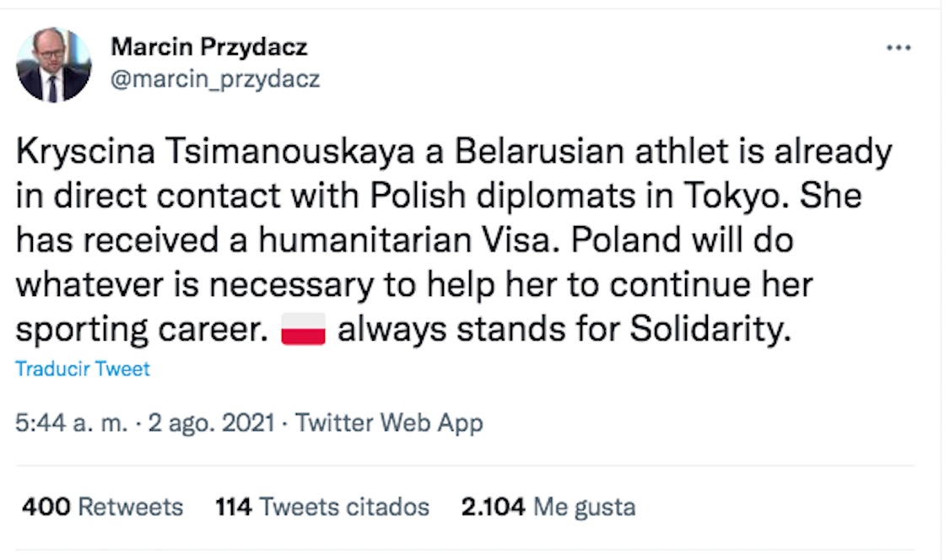
Task: View the 400 Retweets list
Action: 102,507
